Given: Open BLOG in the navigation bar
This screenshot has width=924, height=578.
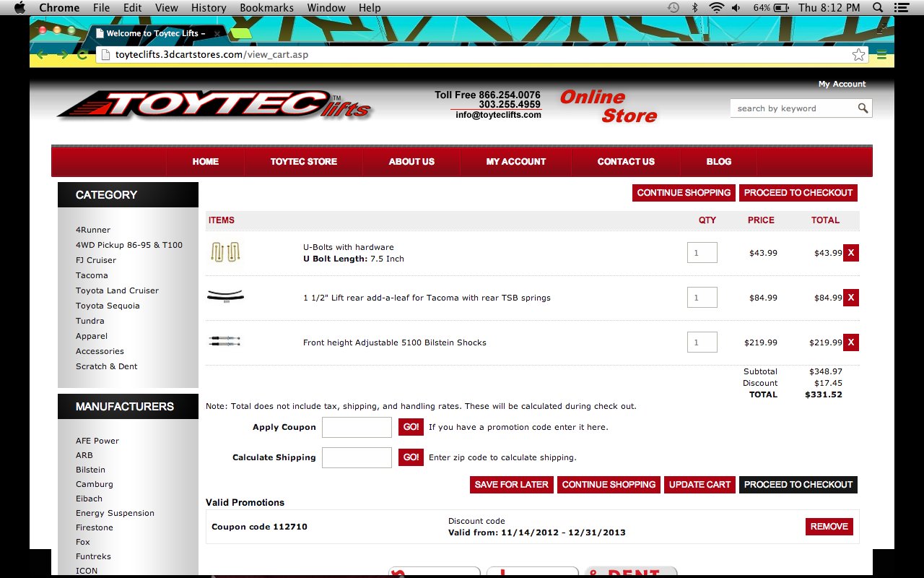Looking at the screenshot, I should 719,162.
